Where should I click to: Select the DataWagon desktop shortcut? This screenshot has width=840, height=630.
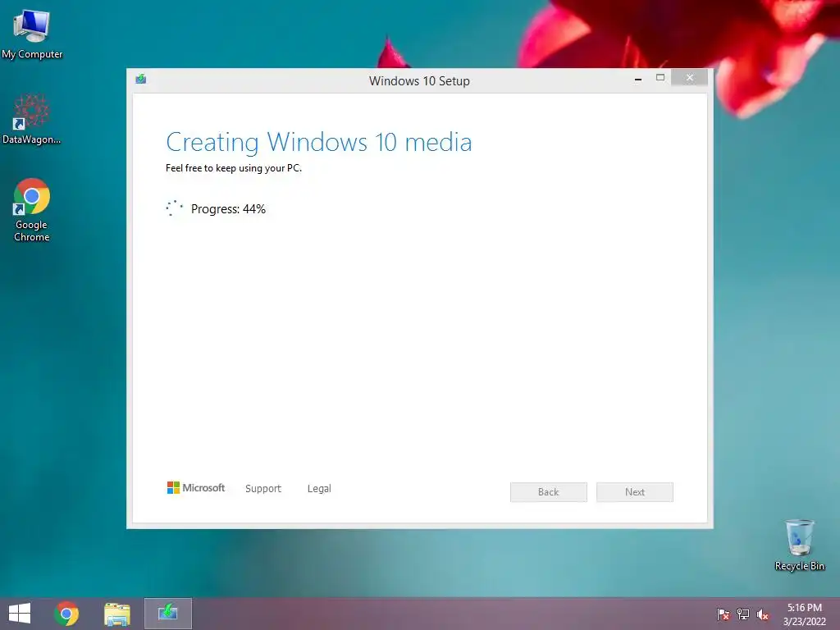pos(31,119)
